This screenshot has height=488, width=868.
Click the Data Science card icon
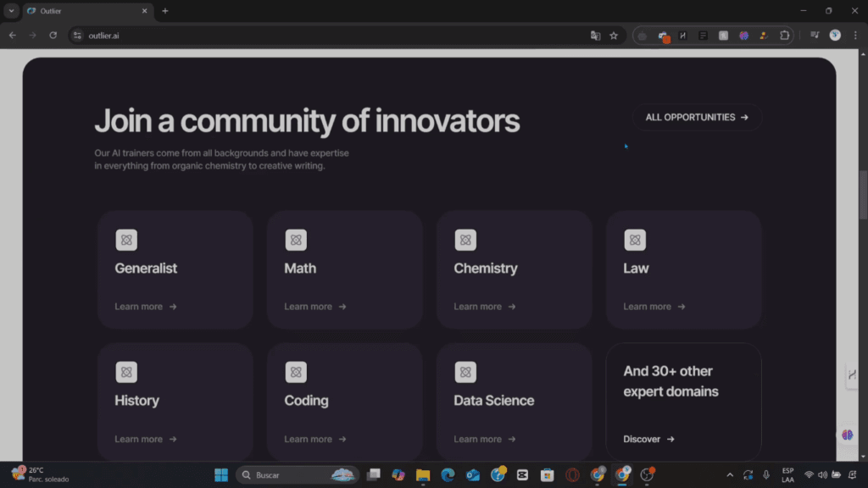pyautogui.click(x=465, y=372)
